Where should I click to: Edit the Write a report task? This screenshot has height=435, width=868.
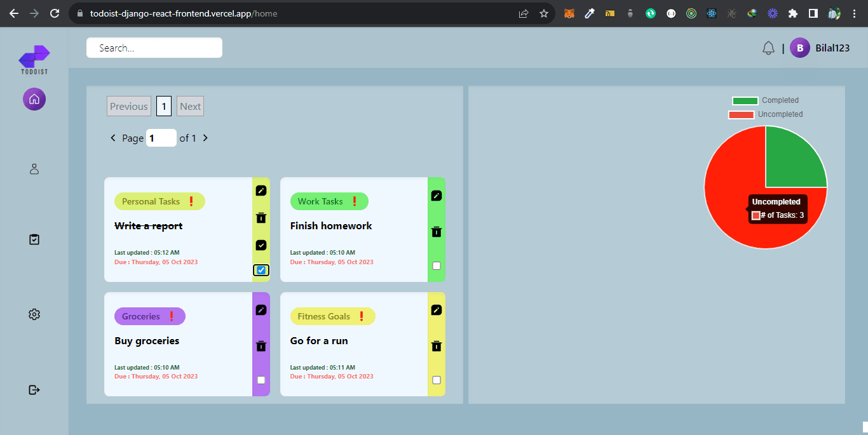pos(261,191)
